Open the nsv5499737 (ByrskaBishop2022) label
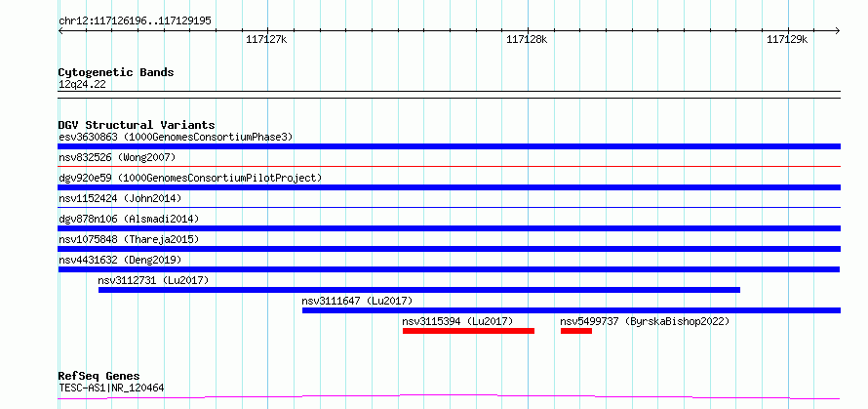Image resolution: width=868 pixels, height=409 pixels. pos(645,321)
